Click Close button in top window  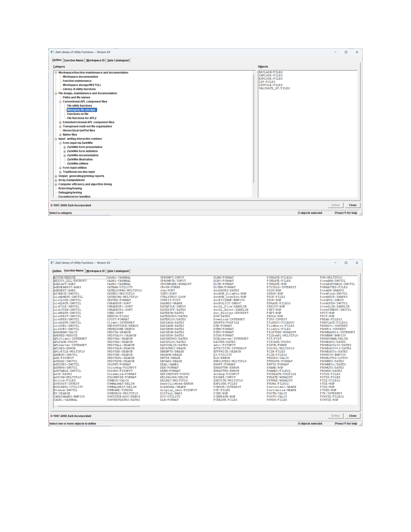coord(353,205)
